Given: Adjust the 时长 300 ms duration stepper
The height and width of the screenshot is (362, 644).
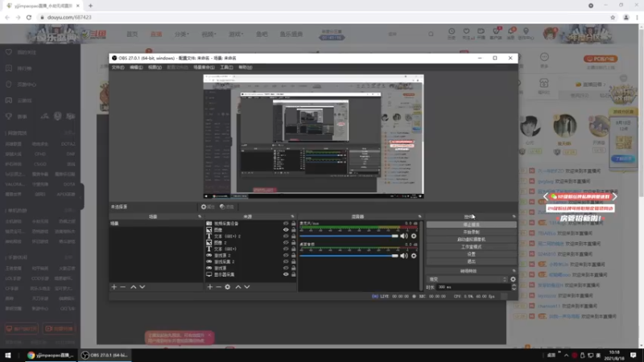Looking at the screenshot, I should [x=514, y=287].
